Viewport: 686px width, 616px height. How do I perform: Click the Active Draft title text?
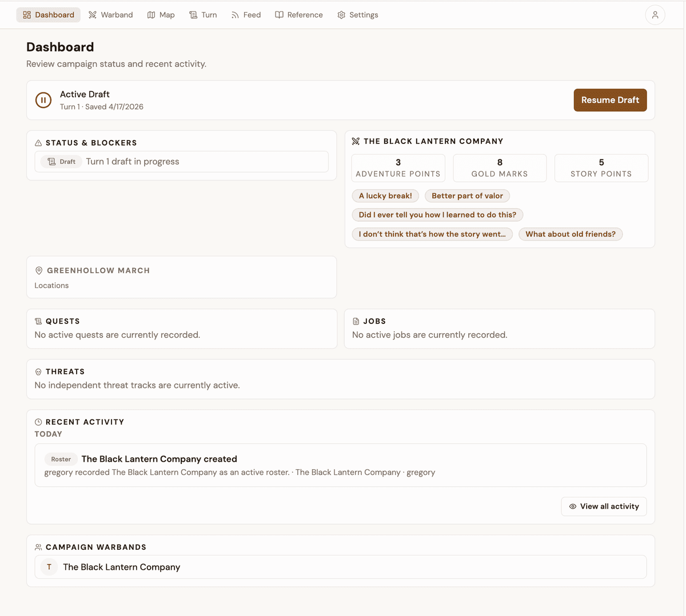pos(85,94)
